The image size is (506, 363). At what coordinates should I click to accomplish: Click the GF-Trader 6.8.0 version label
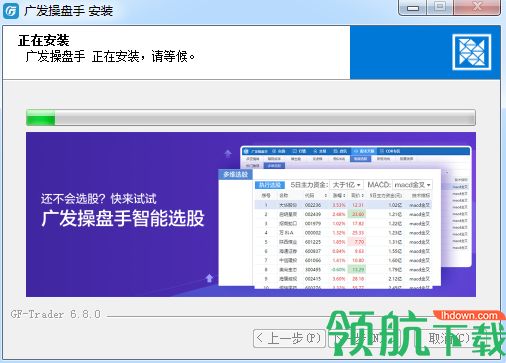[x=55, y=314]
